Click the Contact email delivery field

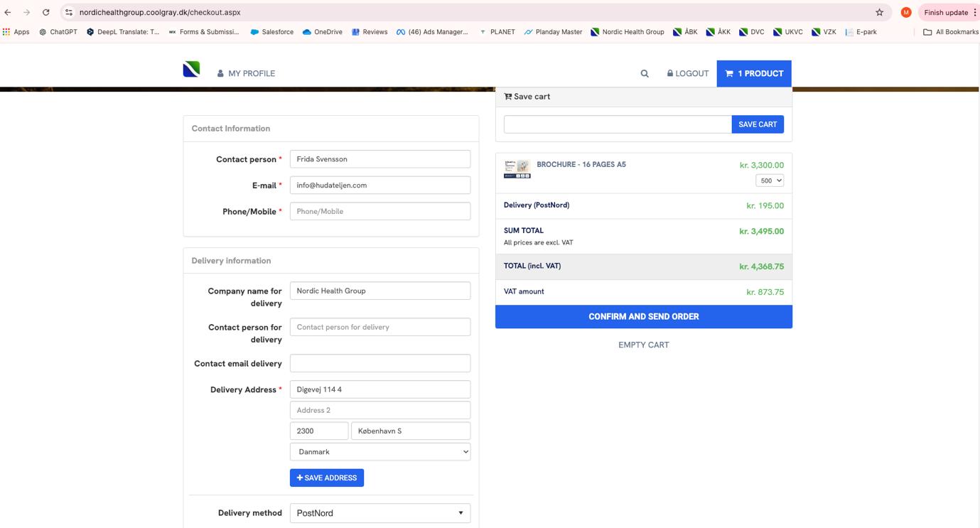(x=380, y=363)
